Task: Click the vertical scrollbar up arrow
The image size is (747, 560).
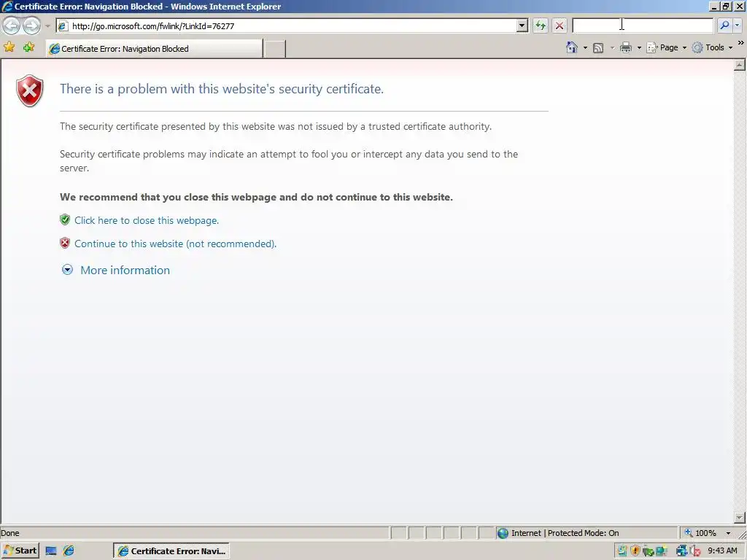Action: click(x=740, y=65)
